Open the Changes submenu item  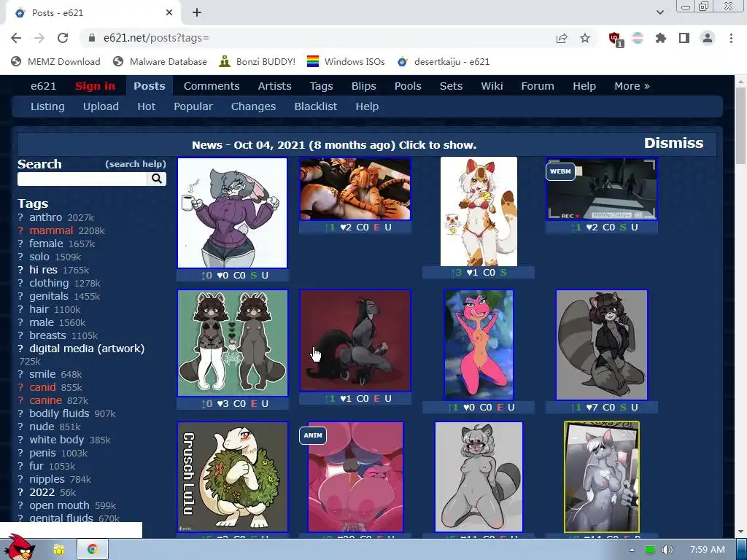253,106
